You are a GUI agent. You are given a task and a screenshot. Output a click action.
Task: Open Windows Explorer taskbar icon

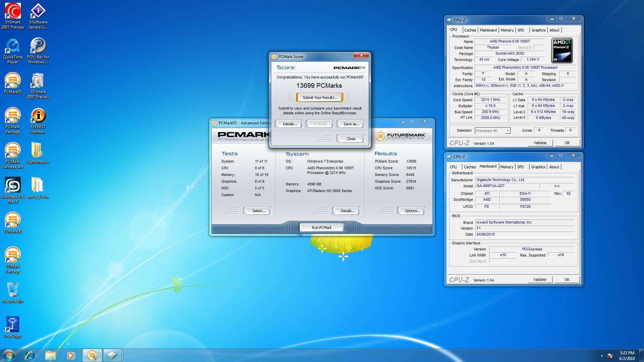click(50, 356)
